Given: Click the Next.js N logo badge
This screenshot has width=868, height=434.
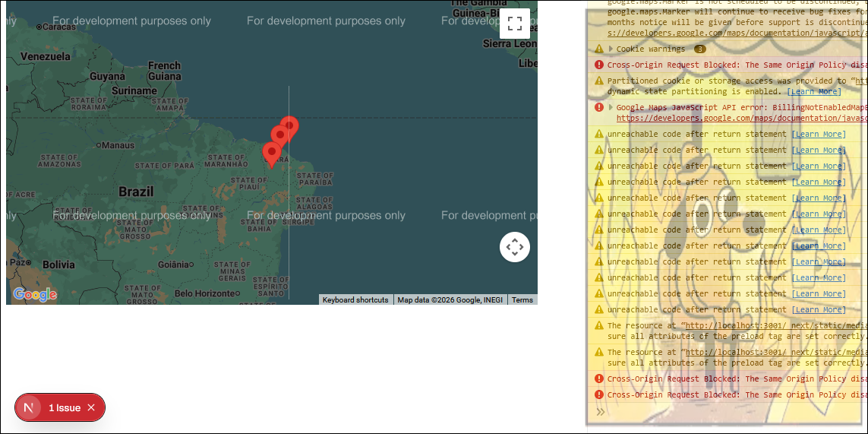Looking at the screenshot, I should coord(29,407).
